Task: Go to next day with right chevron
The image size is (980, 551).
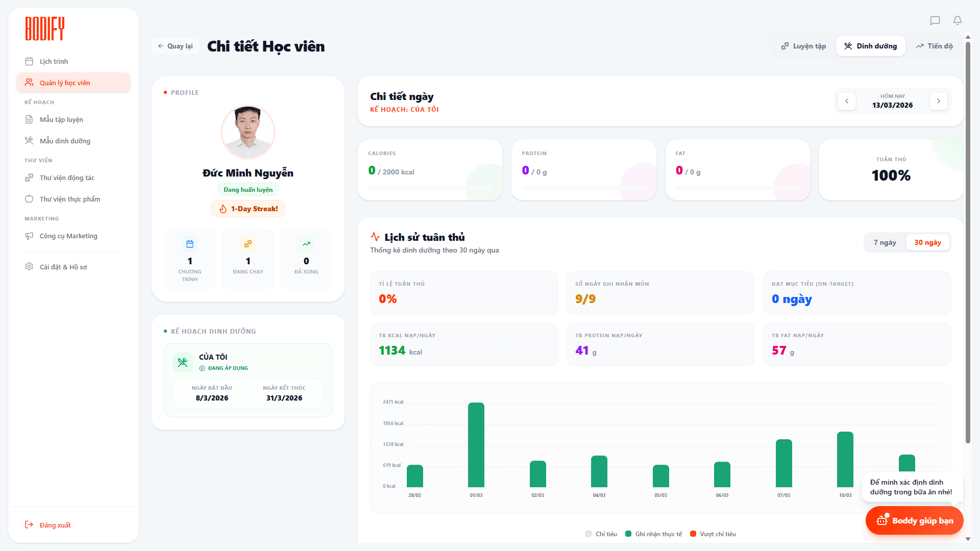Action: [x=938, y=101]
